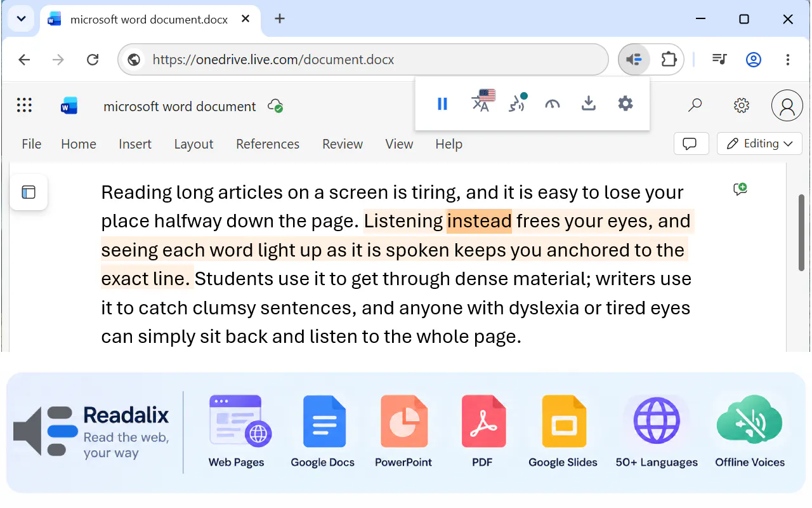Click the address bar URL field
The height and width of the screenshot is (508, 812).
[x=363, y=60]
